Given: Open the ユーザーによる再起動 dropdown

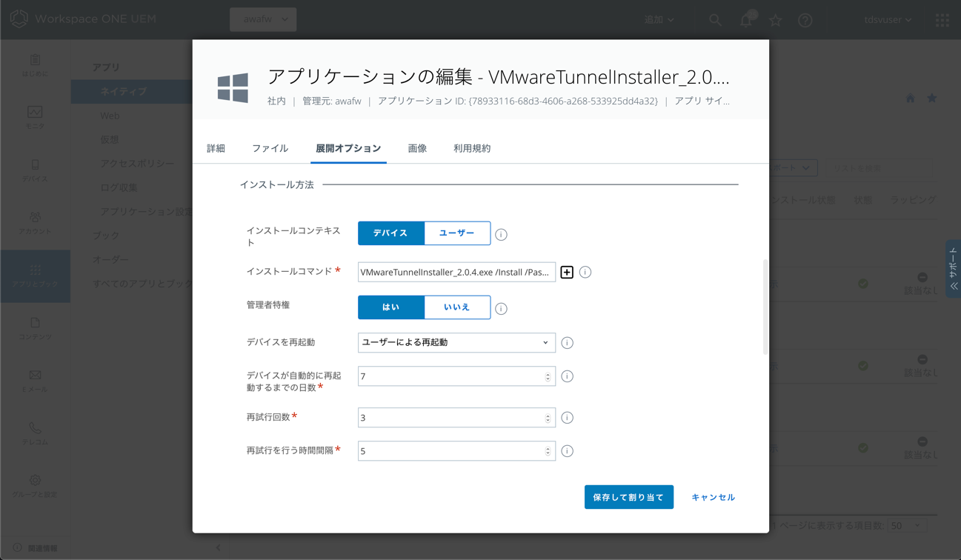Looking at the screenshot, I should tap(456, 342).
